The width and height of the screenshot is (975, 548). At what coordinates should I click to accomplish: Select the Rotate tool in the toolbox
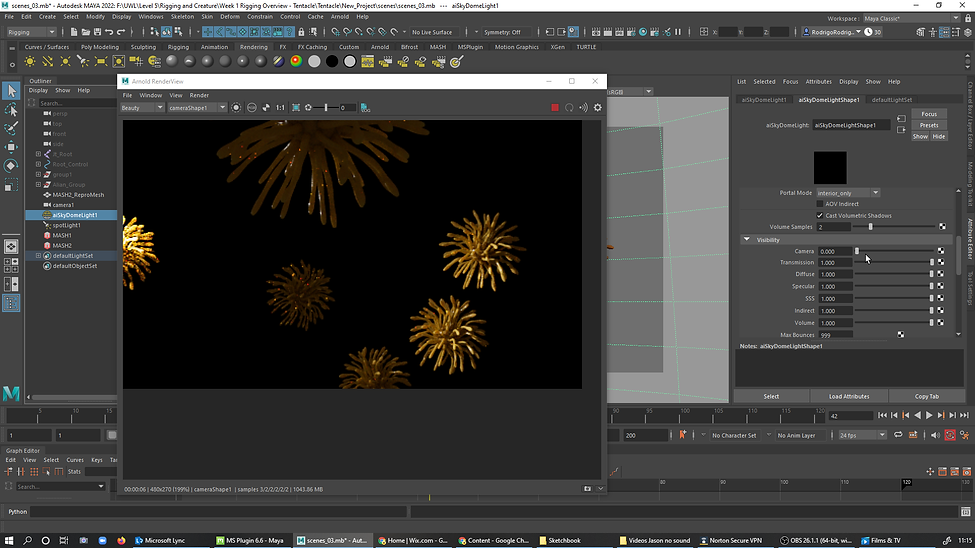pos(11,165)
